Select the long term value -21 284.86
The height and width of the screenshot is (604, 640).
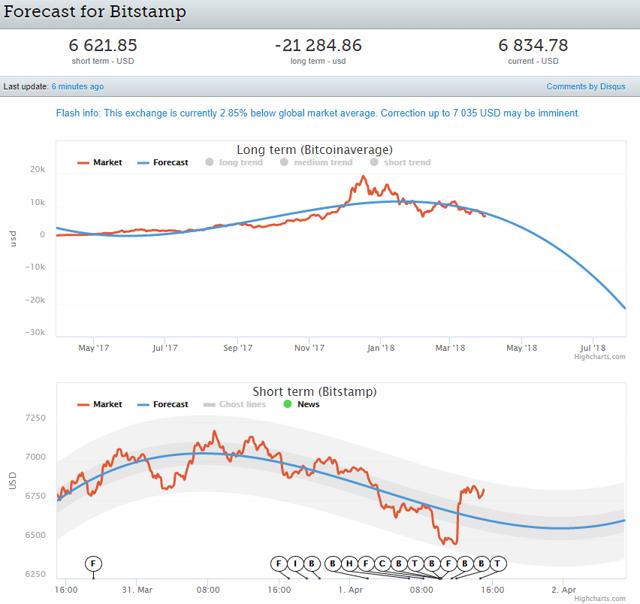tap(318, 45)
